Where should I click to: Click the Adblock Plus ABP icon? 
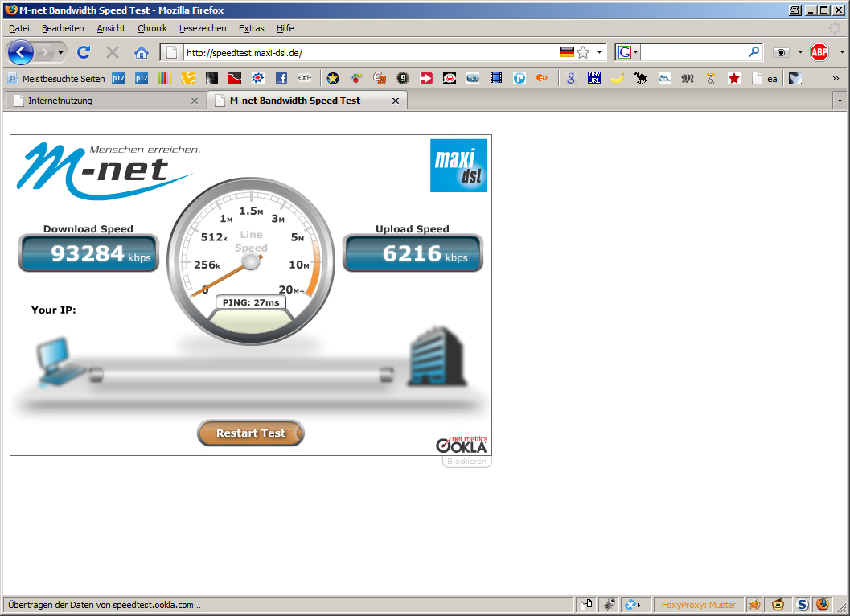pos(819,52)
